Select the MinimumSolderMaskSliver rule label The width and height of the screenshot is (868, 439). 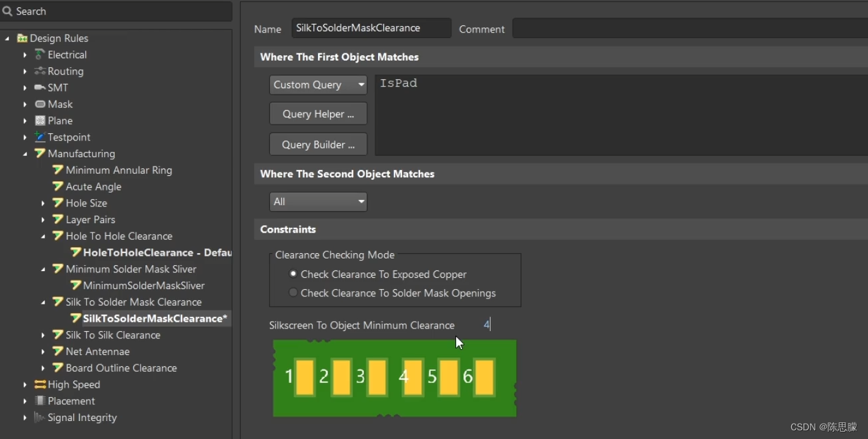coord(144,285)
